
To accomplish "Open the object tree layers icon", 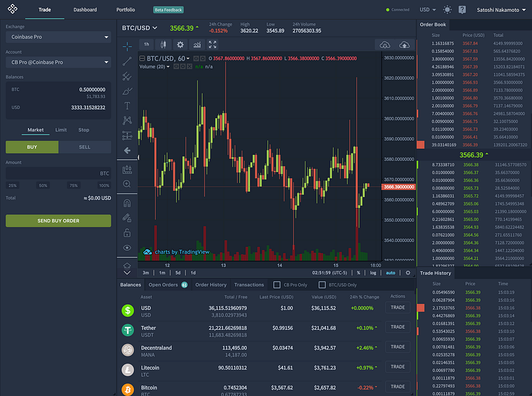I will 127,265.
